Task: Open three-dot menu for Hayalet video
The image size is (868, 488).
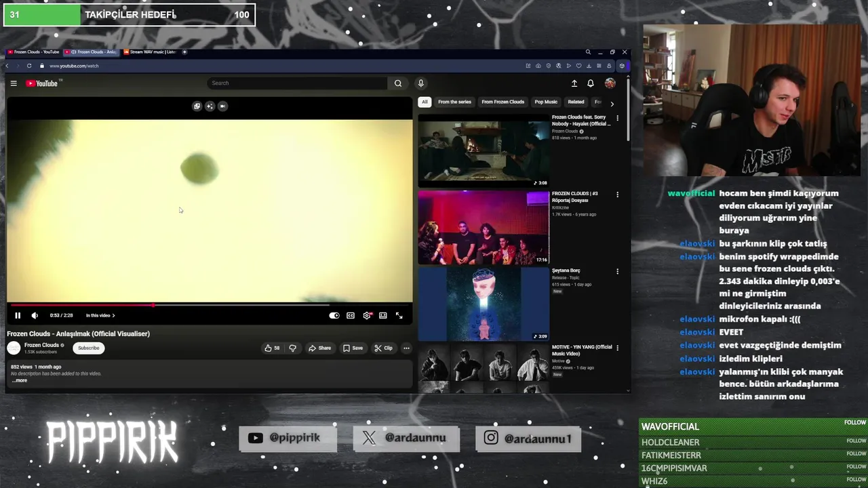Action: coord(617,118)
